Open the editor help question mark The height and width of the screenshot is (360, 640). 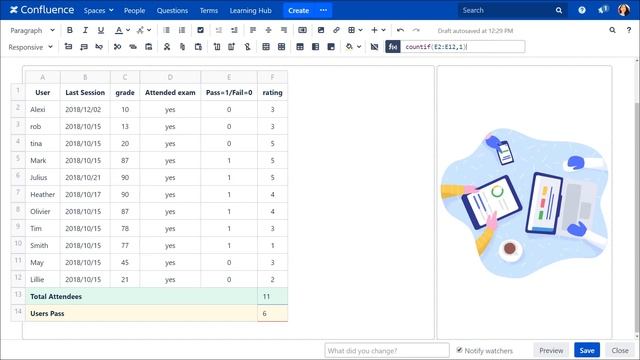(x=629, y=30)
